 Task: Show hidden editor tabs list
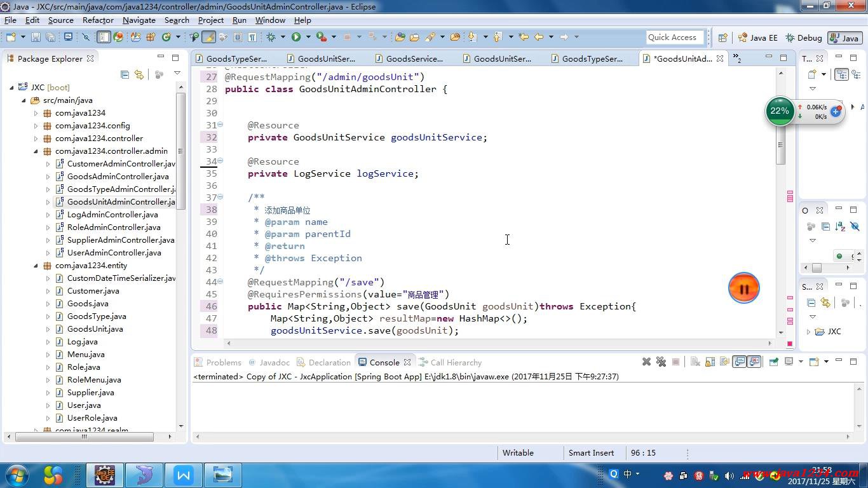click(x=737, y=58)
